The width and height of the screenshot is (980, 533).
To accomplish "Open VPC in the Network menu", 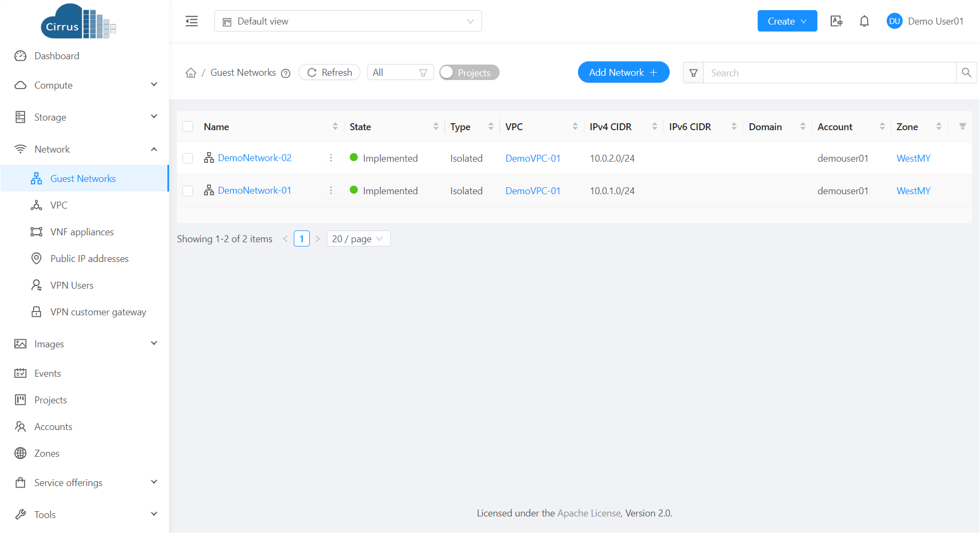I will (x=59, y=205).
